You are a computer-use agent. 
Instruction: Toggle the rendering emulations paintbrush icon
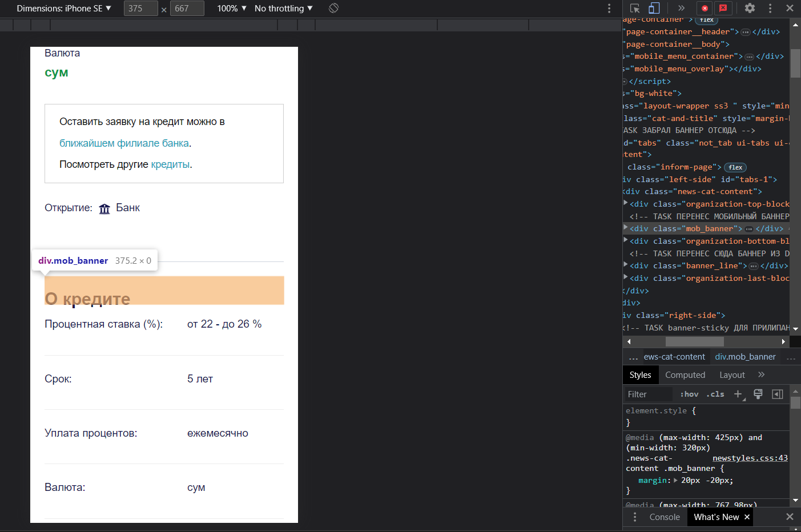[x=758, y=394]
